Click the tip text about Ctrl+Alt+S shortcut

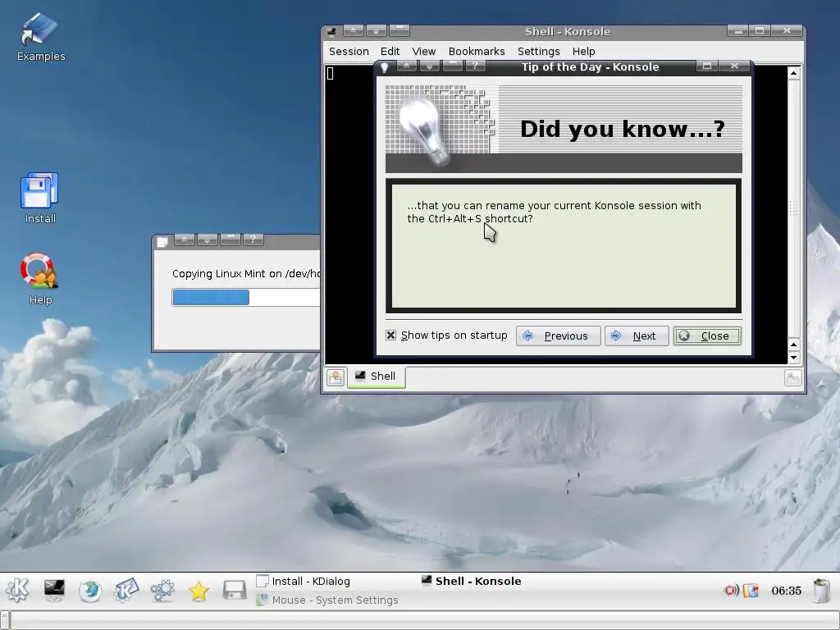coord(554,212)
